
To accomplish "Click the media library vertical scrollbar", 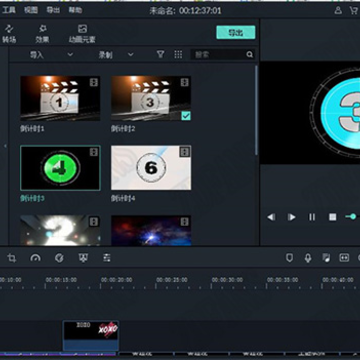I will click(x=256, y=110).
